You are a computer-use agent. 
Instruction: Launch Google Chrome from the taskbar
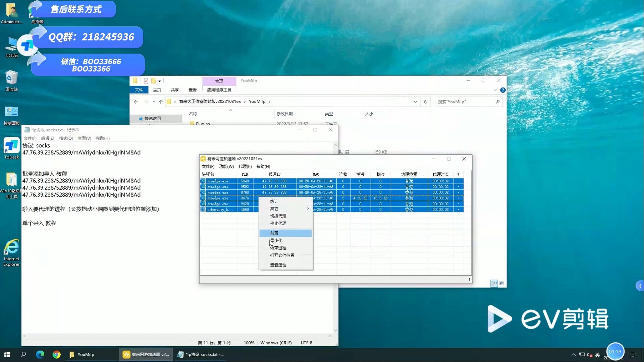pyautogui.click(x=57, y=355)
